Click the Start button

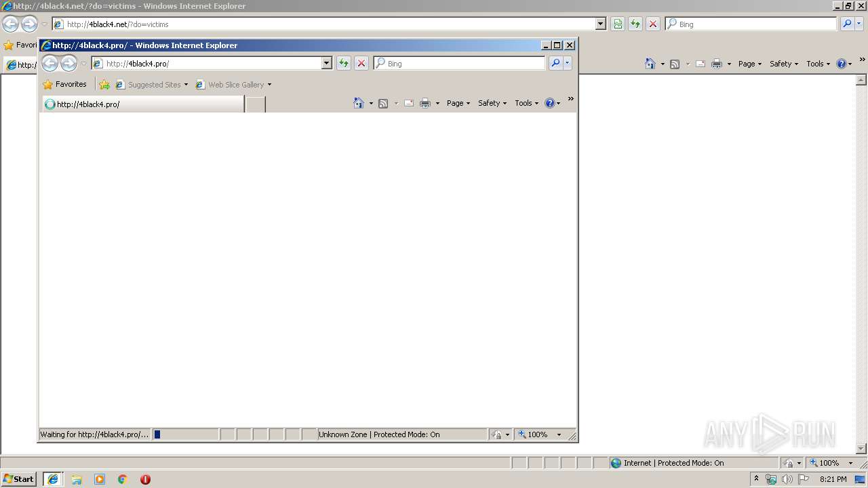click(19, 479)
